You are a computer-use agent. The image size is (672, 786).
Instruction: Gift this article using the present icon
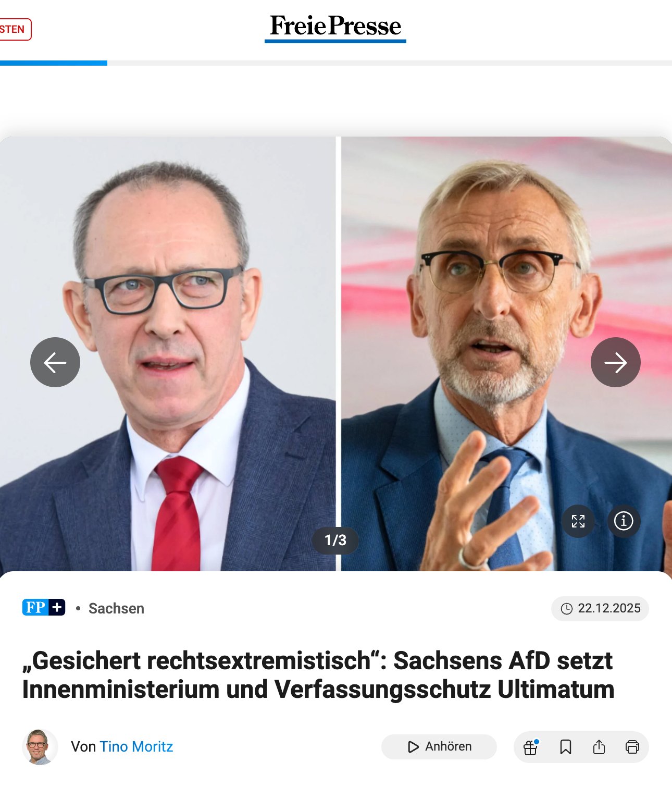(531, 747)
